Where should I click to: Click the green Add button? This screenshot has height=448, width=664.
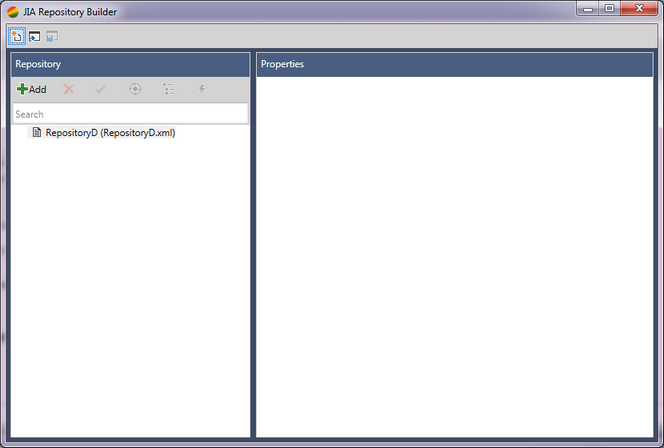pyautogui.click(x=31, y=89)
